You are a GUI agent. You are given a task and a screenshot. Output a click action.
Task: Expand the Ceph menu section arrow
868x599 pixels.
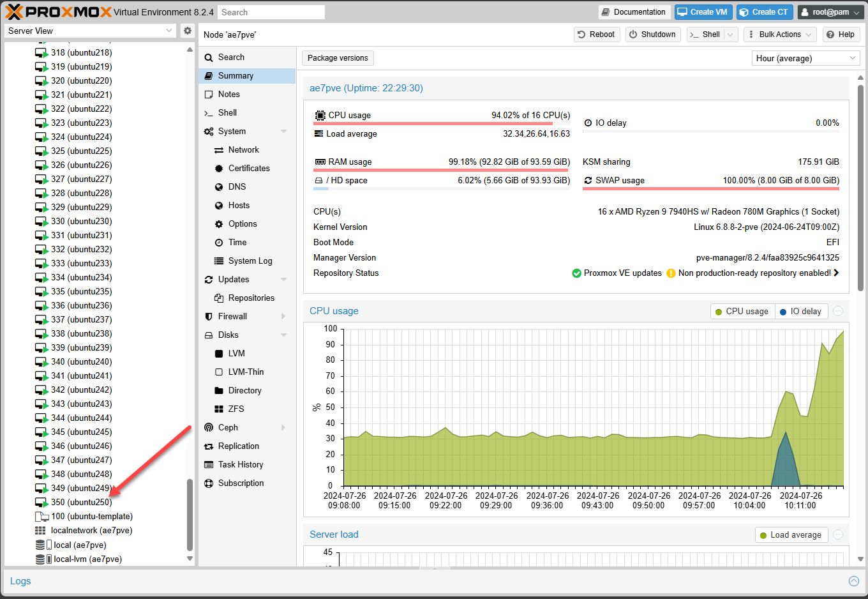coord(283,428)
